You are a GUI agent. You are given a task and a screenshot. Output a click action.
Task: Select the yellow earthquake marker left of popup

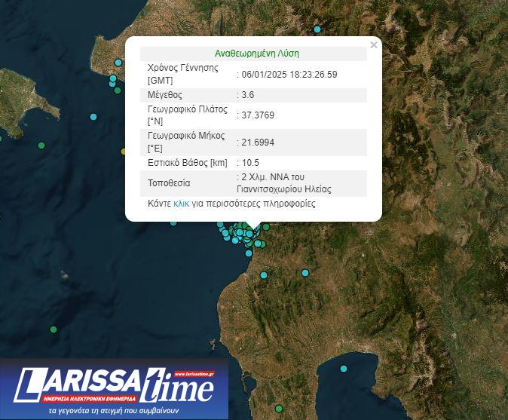124,152
